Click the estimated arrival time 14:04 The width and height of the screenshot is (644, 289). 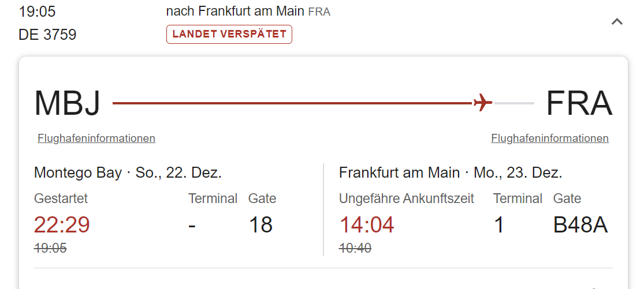367,224
